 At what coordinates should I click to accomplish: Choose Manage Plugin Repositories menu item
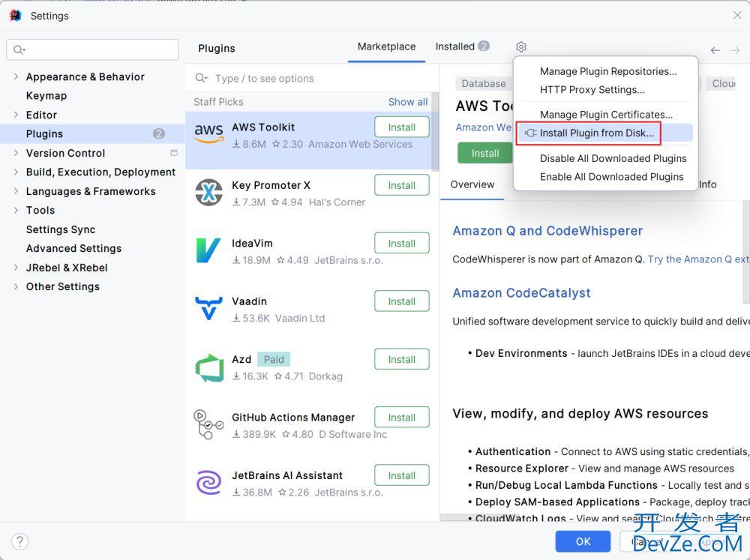click(608, 71)
